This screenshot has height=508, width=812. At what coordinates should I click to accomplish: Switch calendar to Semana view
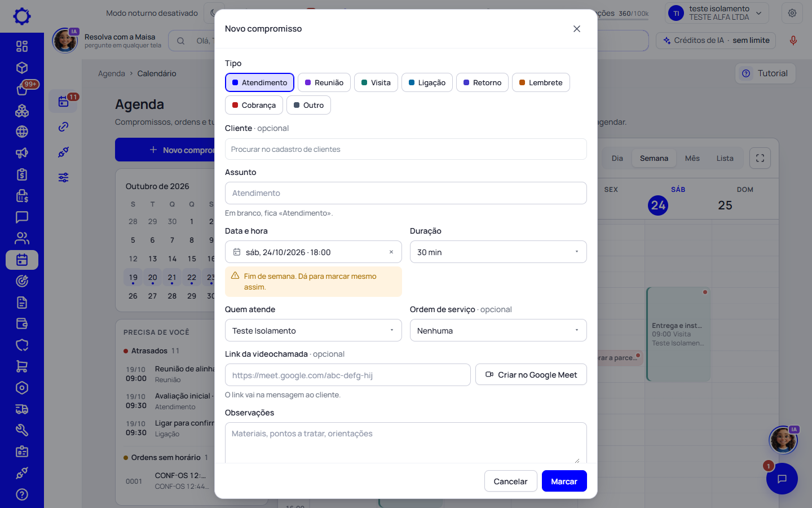tap(654, 158)
